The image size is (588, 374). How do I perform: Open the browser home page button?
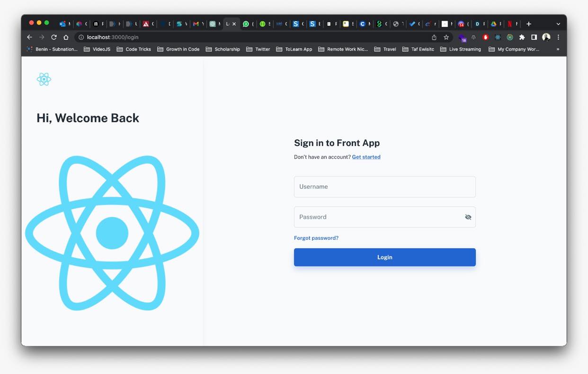(x=66, y=37)
